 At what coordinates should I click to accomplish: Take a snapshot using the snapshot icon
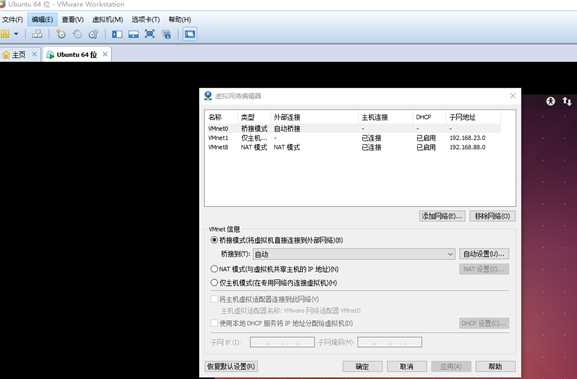pyautogui.click(x=61, y=34)
